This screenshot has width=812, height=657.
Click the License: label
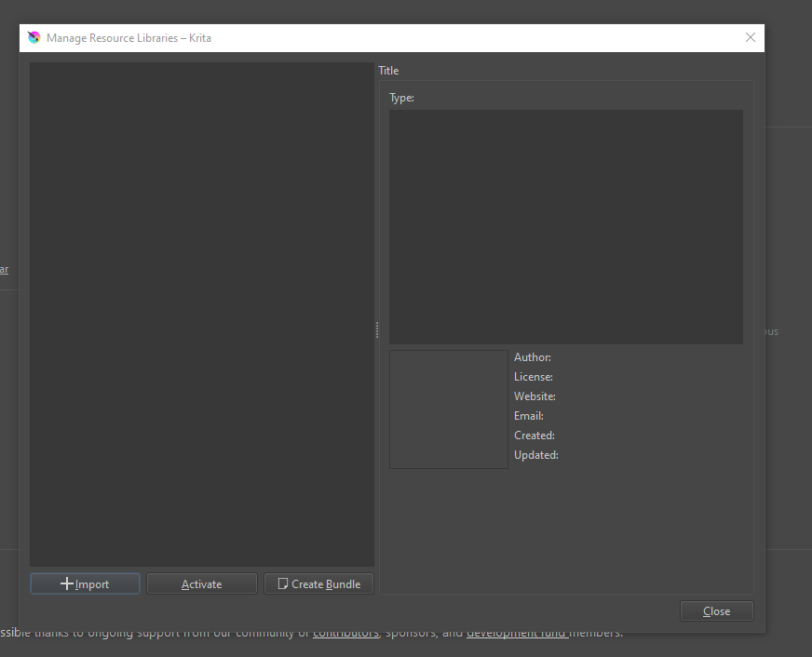tap(534, 377)
